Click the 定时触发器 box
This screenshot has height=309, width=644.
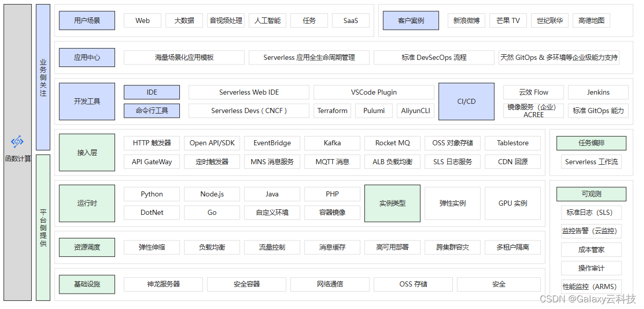point(212,162)
